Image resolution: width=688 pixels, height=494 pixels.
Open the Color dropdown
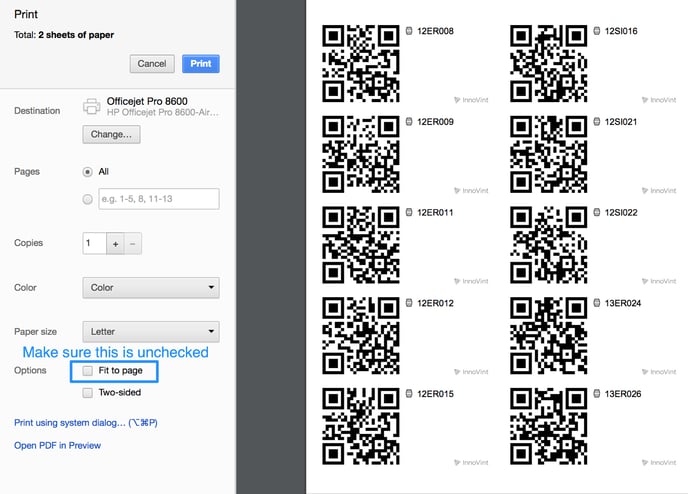[151, 287]
